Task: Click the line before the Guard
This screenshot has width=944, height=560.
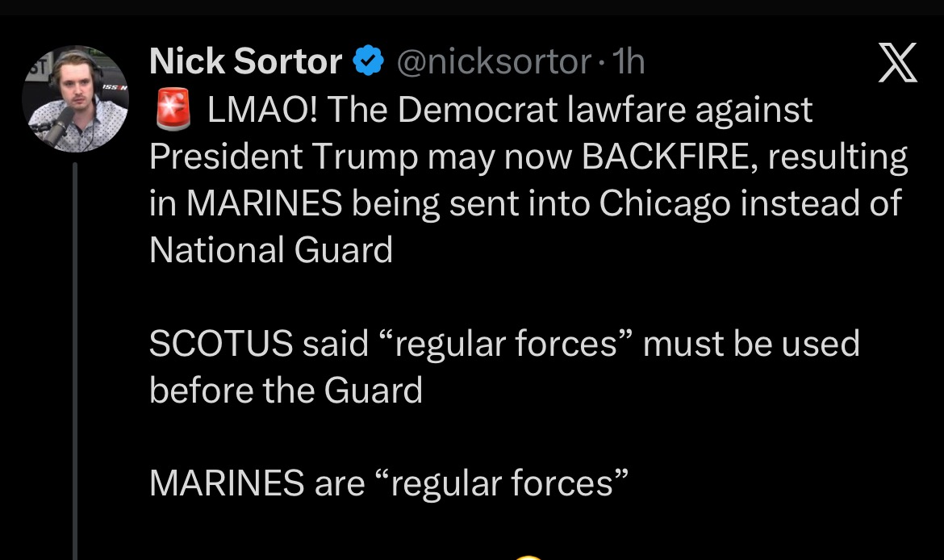Action: click(x=286, y=391)
